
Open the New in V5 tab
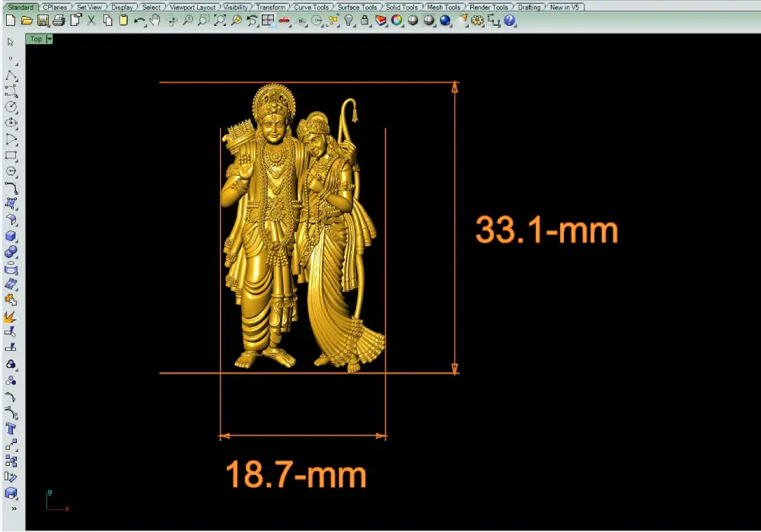[x=565, y=8]
